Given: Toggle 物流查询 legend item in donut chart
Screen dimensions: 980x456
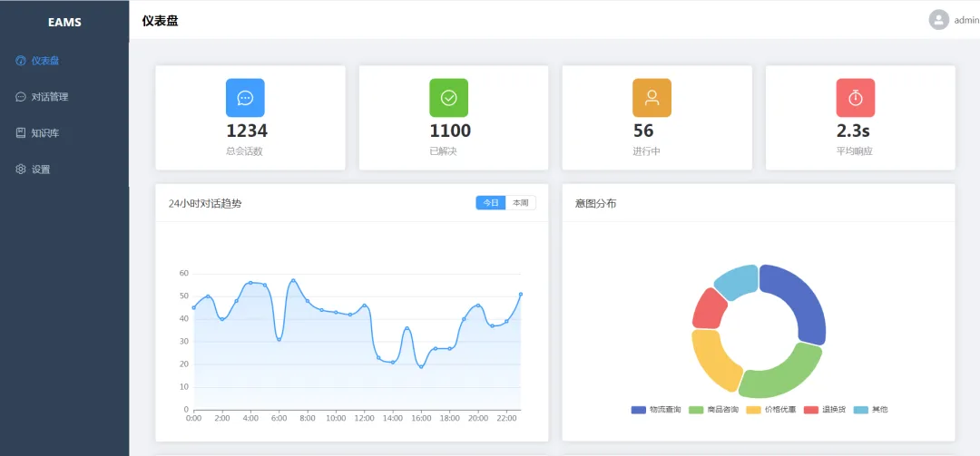Looking at the screenshot, I should click(656, 410).
